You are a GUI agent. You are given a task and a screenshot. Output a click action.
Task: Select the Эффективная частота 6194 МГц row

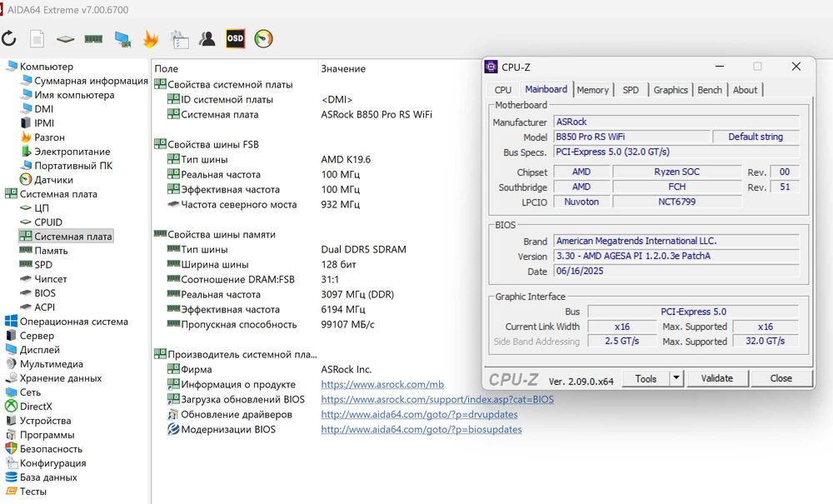(x=267, y=309)
